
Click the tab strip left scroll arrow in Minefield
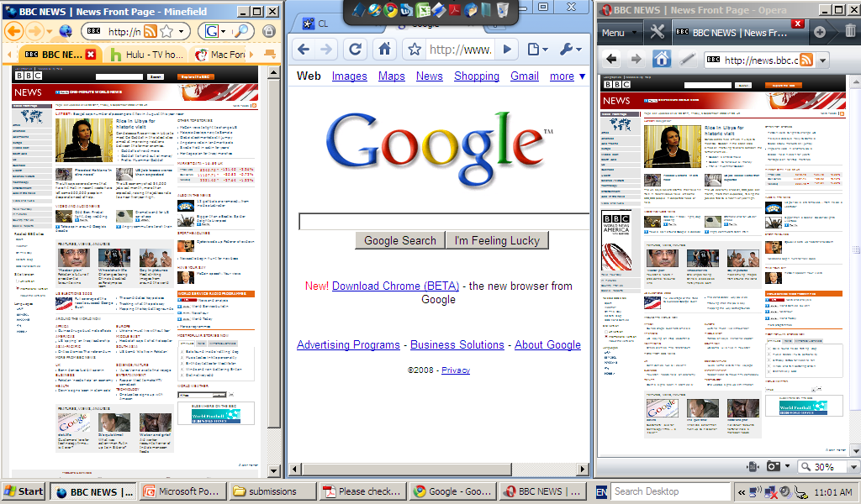pyautogui.click(x=9, y=55)
